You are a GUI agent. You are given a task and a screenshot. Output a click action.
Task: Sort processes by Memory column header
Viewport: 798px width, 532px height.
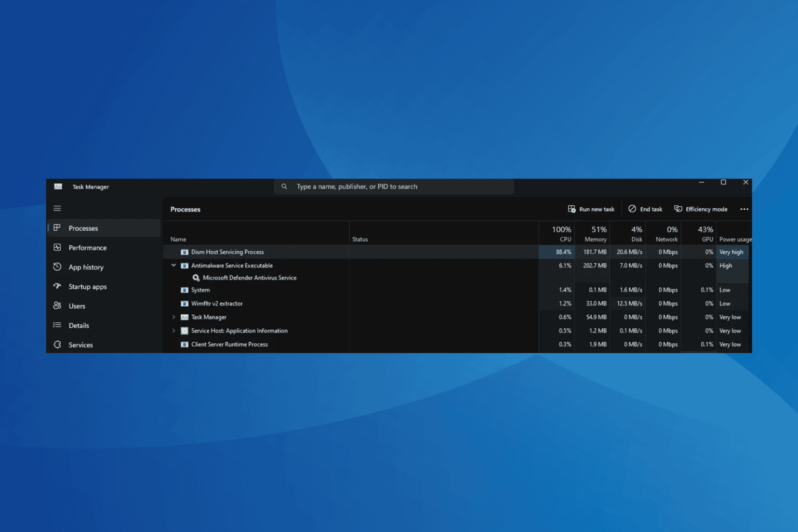pyautogui.click(x=597, y=234)
